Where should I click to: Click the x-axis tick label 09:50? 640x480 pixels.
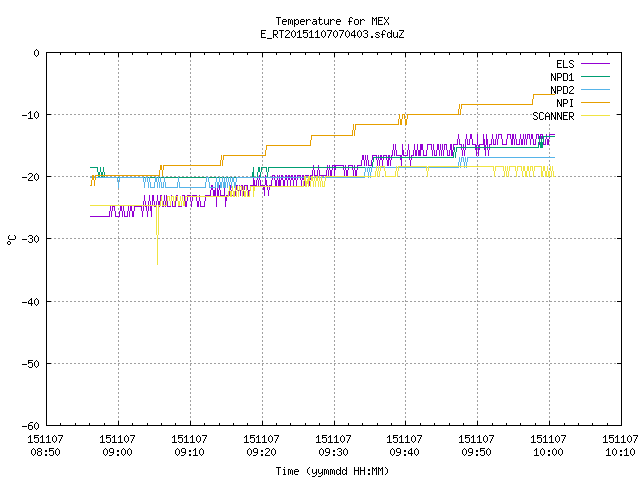(x=476, y=452)
